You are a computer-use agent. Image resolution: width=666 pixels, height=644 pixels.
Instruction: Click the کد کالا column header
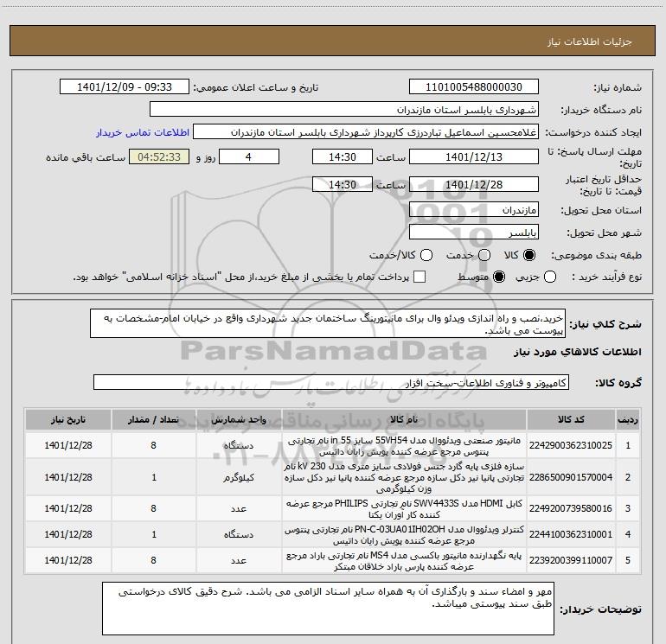(571, 419)
